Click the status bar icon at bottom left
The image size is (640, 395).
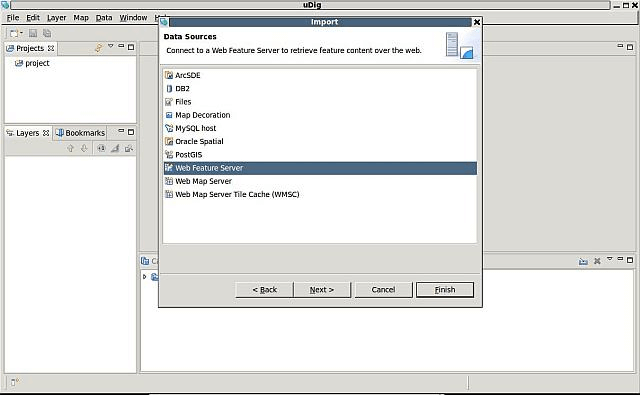click(x=15, y=382)
